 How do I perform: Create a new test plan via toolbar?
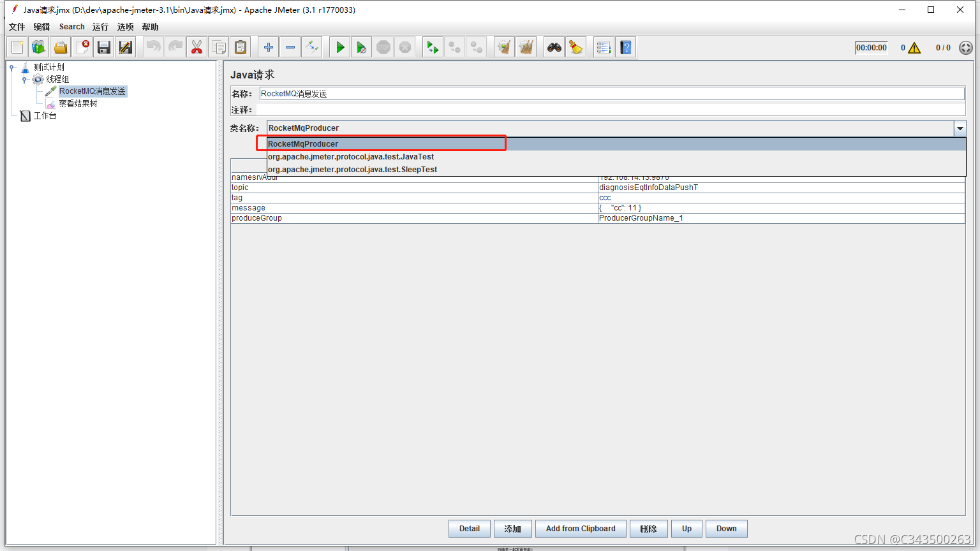17,47
